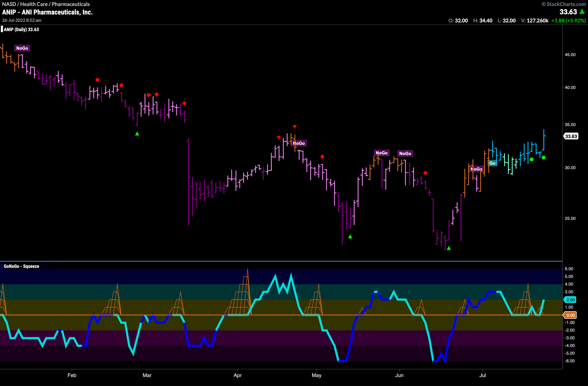Click the Jul date axis label
The image size is (588, 386).
[483, 375]
